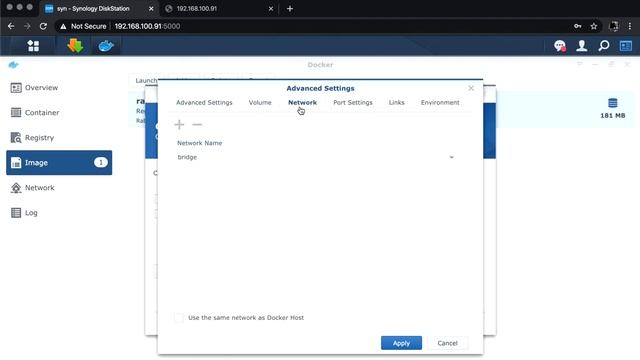640x360 pixels.
Task: Open a new browser tab
Action: (x=290, y=9)
